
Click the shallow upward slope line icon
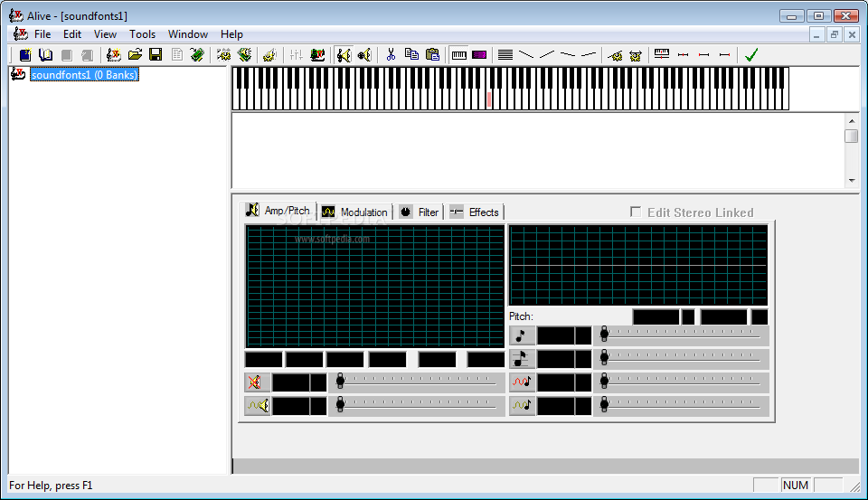(589, 55)
